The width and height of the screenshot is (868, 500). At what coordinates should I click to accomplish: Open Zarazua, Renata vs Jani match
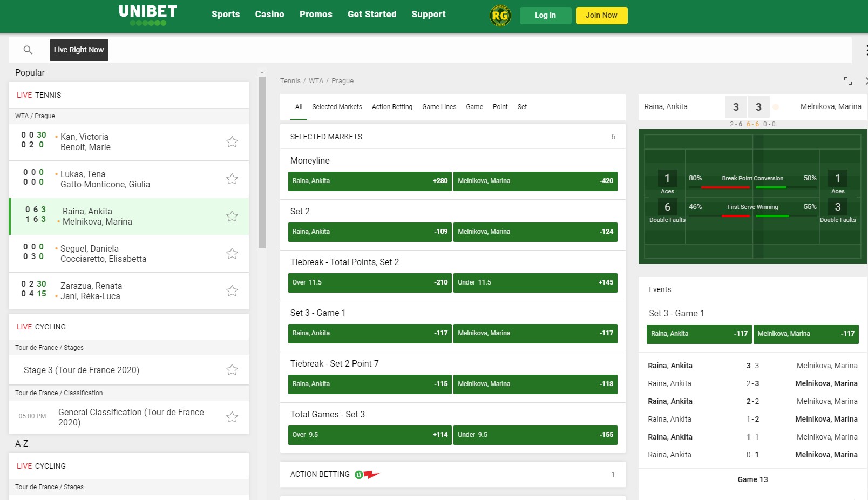point(128,291)
